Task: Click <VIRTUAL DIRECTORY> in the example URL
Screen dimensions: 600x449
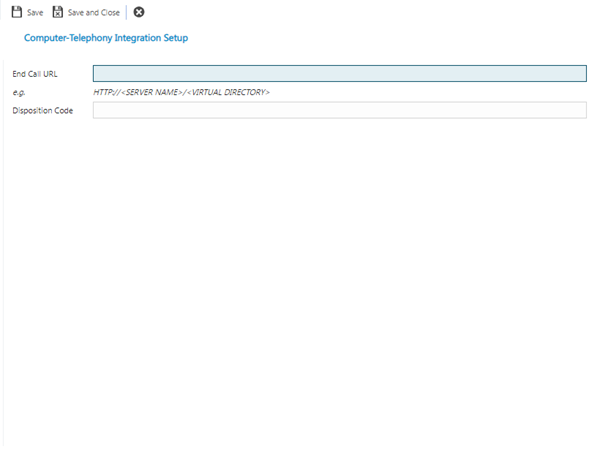Action: 227,92
